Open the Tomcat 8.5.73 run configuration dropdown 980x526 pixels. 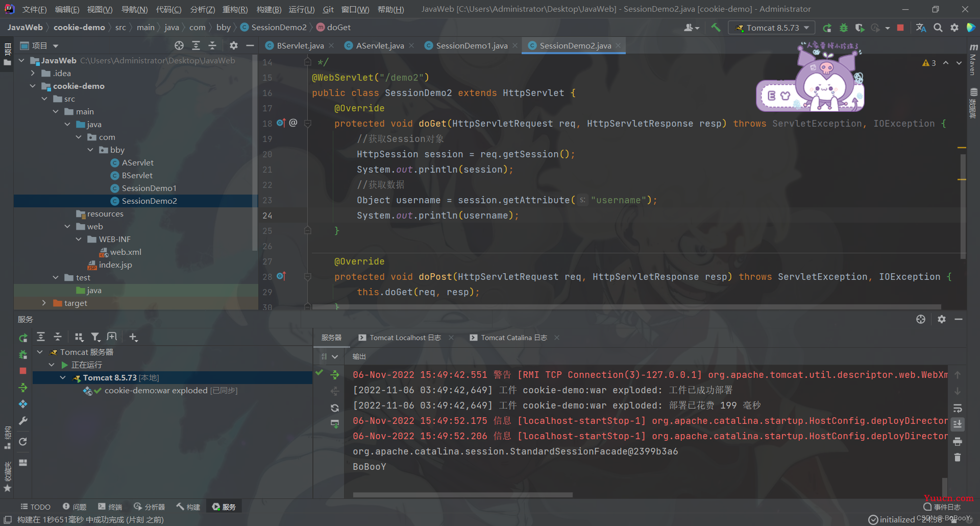[x=771, y=28]
